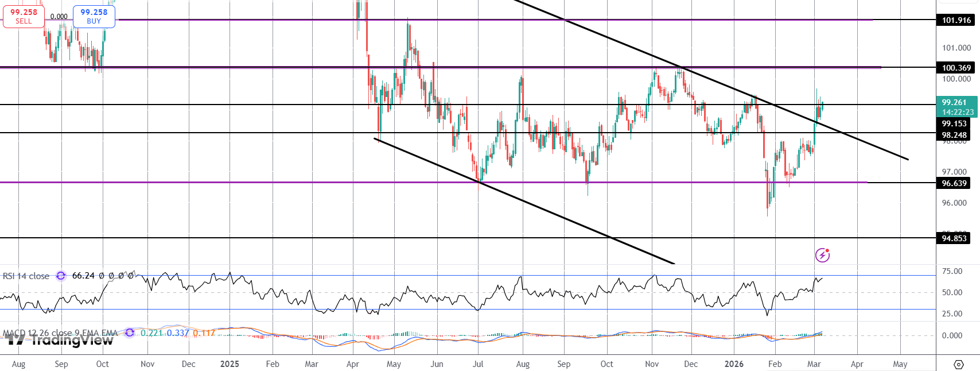Click the 0.000 spread value between Sell and Buy
Viewport: 980px width, 371px height.
click(59, 17)
